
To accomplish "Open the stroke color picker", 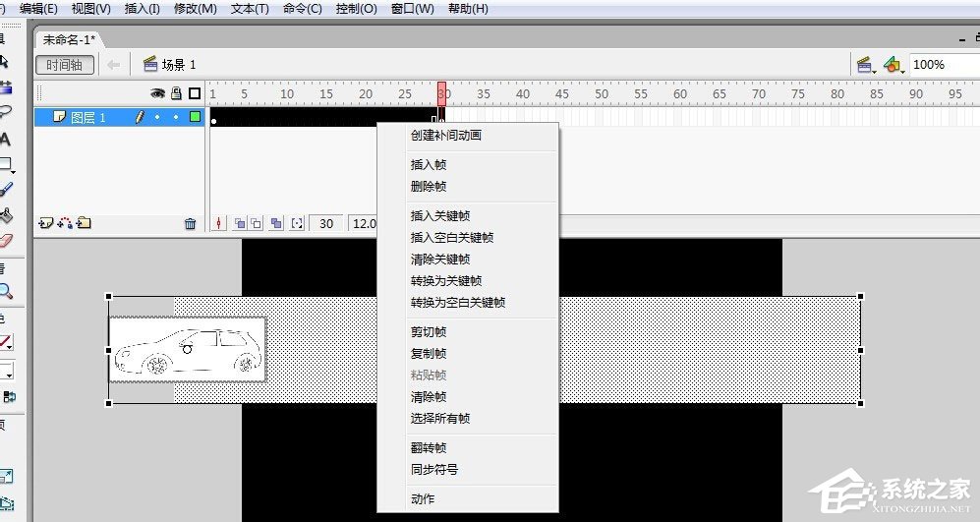I will click(x=6, y=342).
